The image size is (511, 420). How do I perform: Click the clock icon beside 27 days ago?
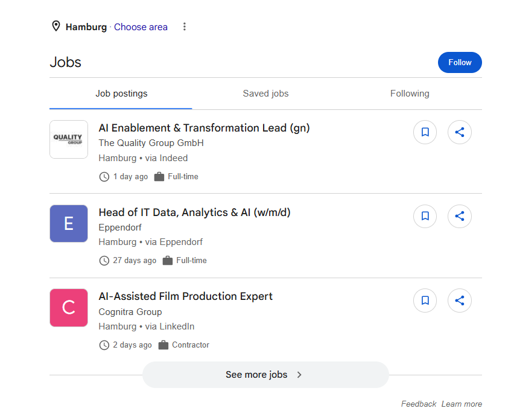pyautogui.click(x=104, y=261)
